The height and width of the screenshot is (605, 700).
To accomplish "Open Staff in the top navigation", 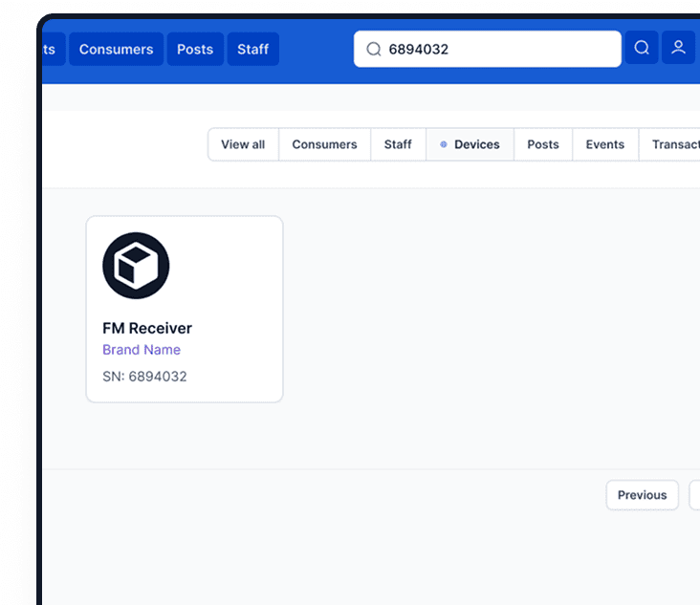I will click(253, 49).
